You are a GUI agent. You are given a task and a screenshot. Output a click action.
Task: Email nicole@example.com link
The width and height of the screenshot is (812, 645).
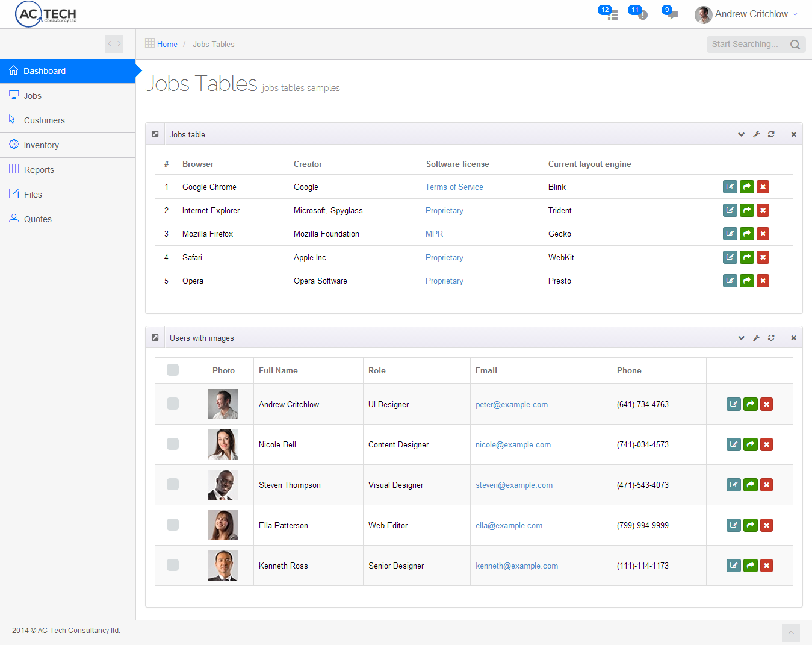coord(513,444)
